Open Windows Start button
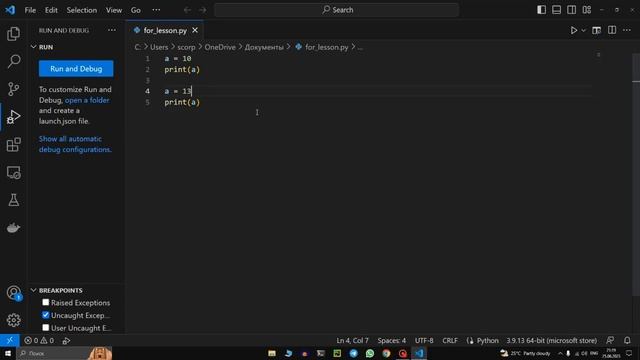The image size is (640, 360). click(8, 353)
